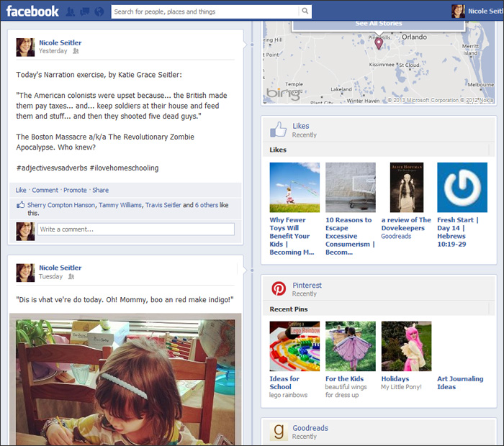The height and width of the screenshot is (446, 504).
Task: Click timeline dot beside Yesterday post
Action: [x=252, y=45]
